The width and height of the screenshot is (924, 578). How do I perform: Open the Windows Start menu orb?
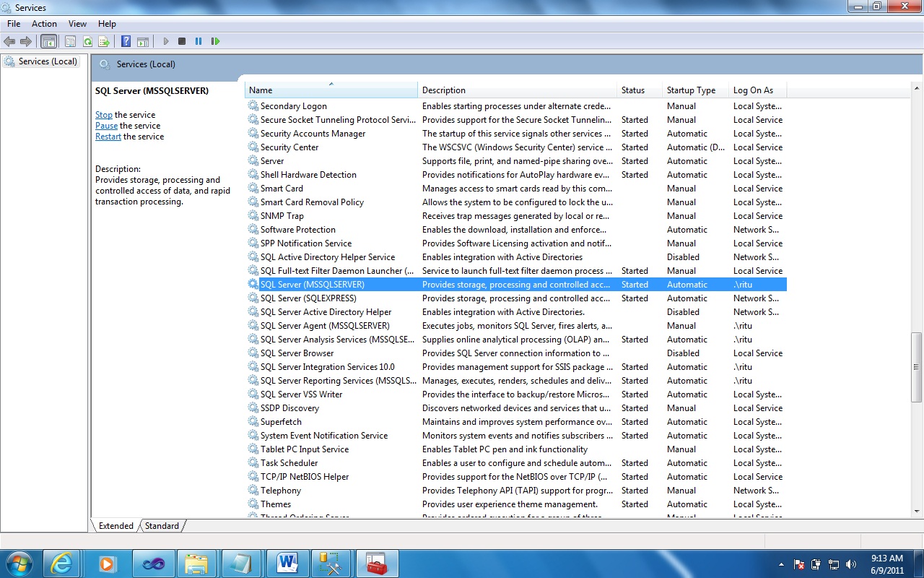19,564
